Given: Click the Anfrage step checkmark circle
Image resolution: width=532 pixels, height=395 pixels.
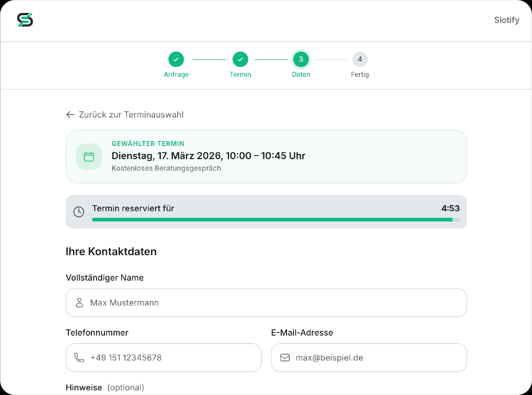Looking at the screenshot, I should point(176,59).
